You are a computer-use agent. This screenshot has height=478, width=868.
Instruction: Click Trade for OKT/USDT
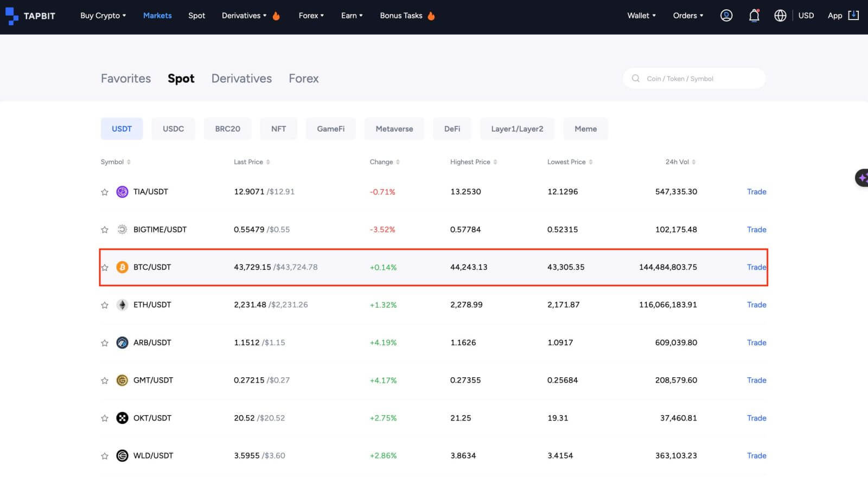click(x=756, y=418)
